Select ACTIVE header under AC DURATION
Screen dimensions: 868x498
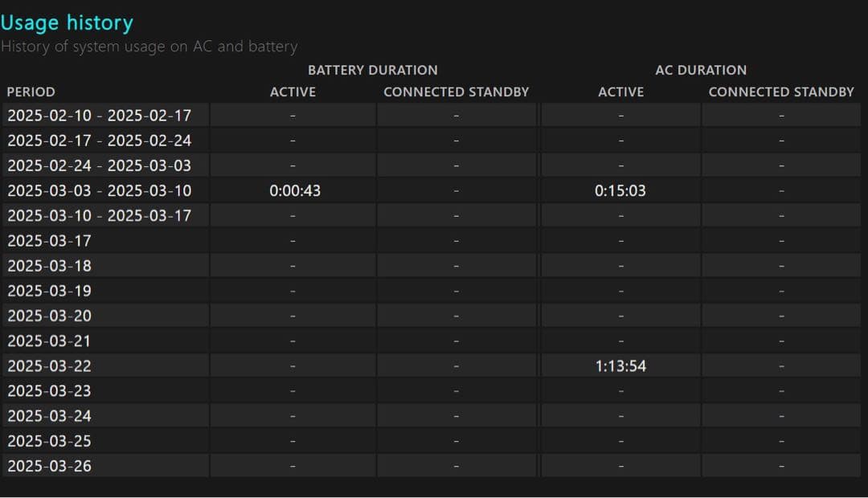tap(620, 92)
